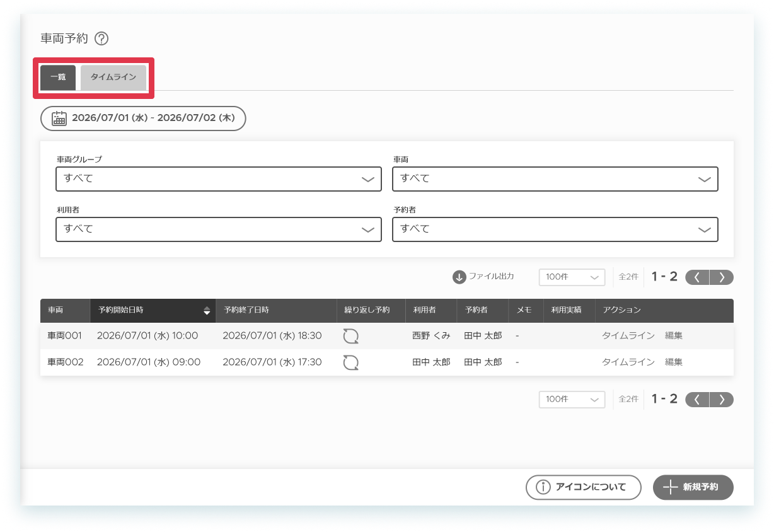Click the 利用者 column header

click(x=431, y=310)
